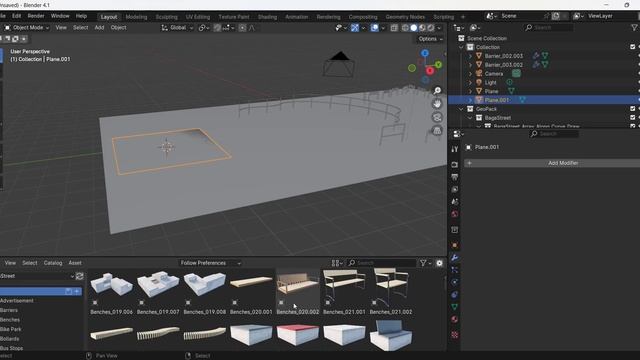This screenshot has width=640, height=360.
Task: Open the asset library Street dropdown
Action: coord(37,276)
